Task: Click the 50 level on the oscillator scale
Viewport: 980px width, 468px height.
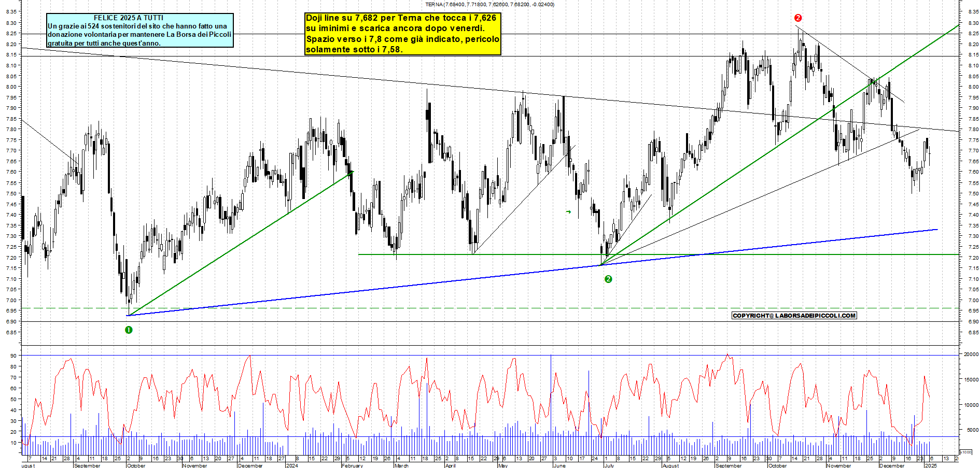Action: point(13,400)
